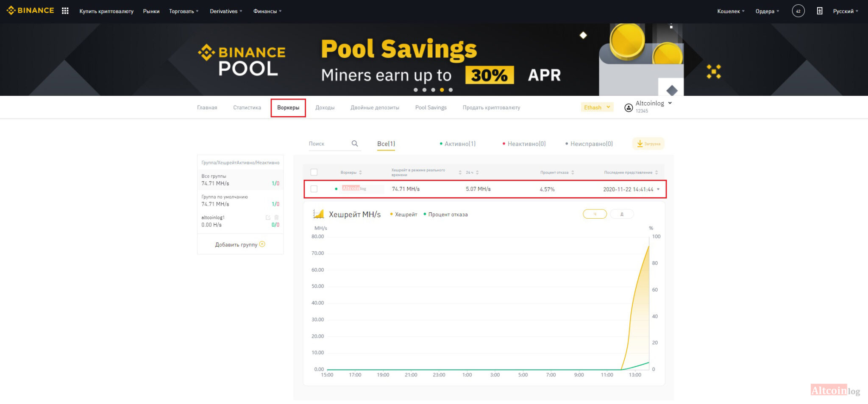868x404 pixels.
Task: Open the Доходы tab
Action: 325,107
